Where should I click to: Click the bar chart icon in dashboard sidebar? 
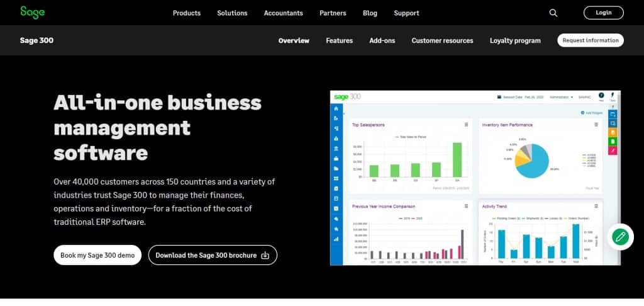336,239
